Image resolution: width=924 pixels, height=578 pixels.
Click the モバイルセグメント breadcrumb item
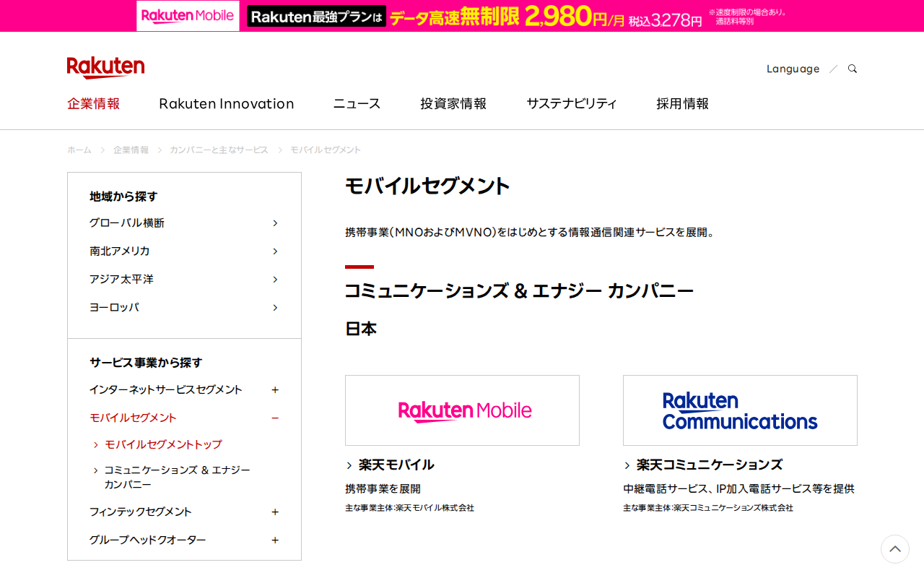click(326, 150)
